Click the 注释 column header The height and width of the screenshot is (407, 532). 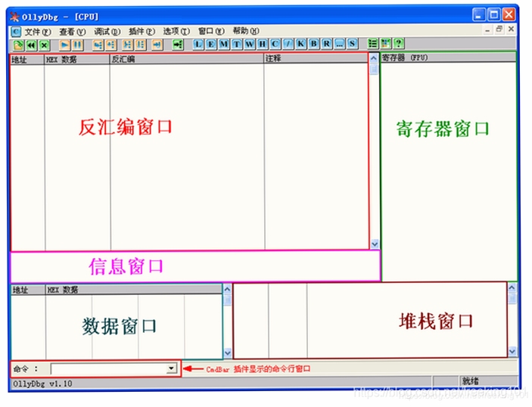coord(316,58)
